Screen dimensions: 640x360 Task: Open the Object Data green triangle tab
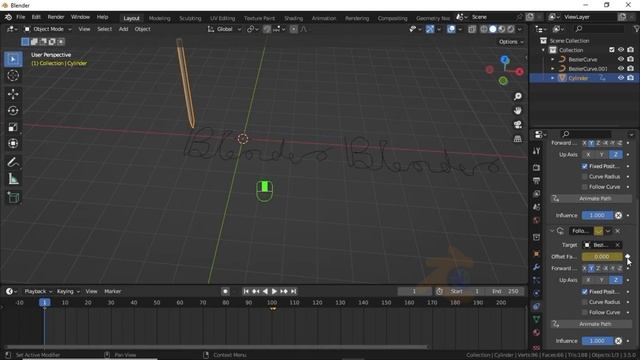[x=537, y=319]
